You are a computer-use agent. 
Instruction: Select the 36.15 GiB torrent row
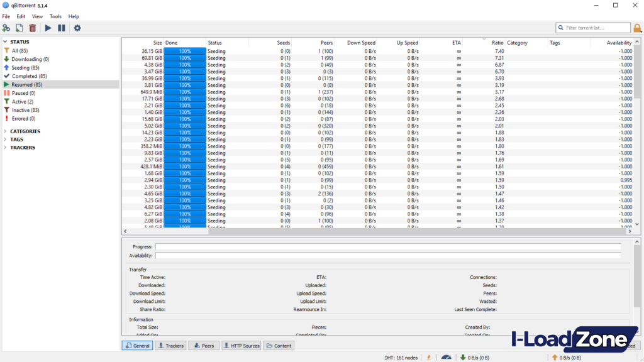pos(378,52)
